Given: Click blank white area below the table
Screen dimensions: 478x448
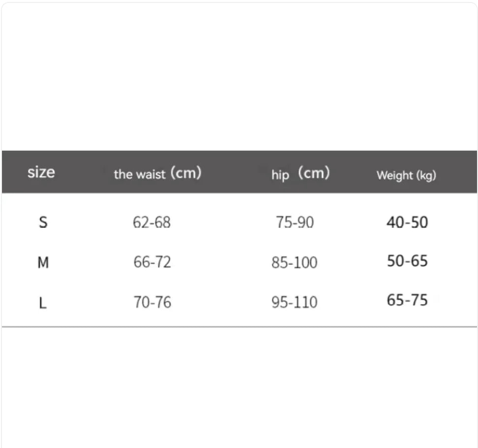Looking at the screenshot, I should click(239, 387).
